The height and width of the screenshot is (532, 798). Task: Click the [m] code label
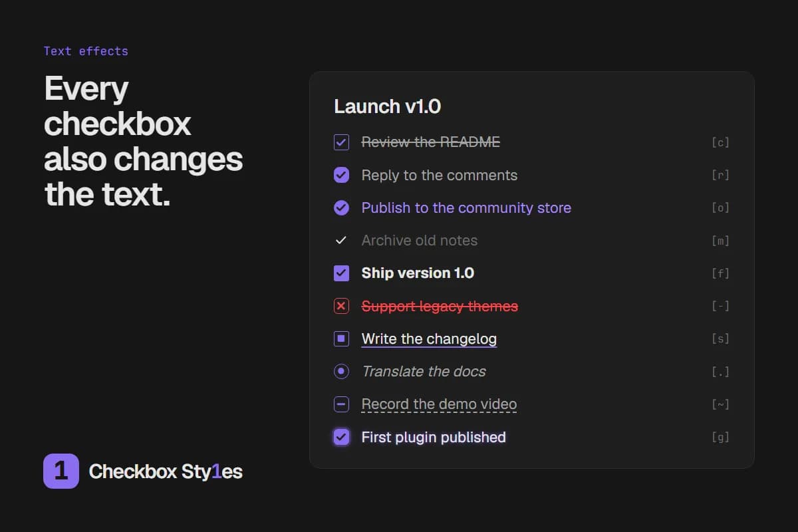pyautogui.click(x=720, y=241)
